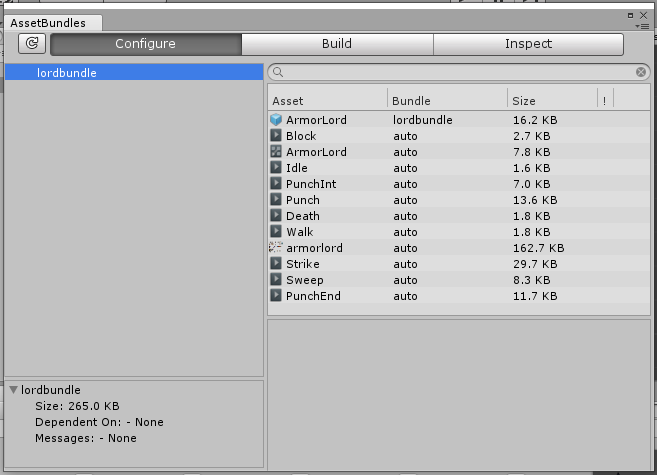Image resolution: width=657 pixels, height=475 pixels.
Task: Select the lowercase armorlord asset name
Action: pos(314,248)
